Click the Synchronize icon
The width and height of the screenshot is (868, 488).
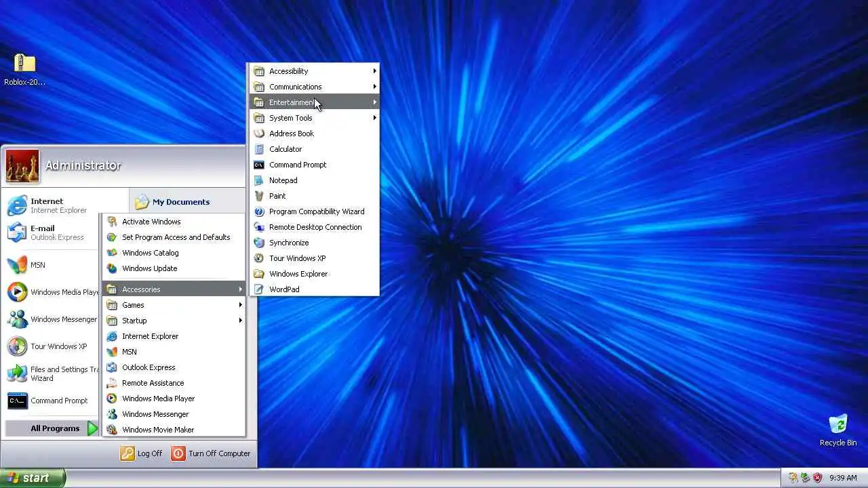coord(258,243)
